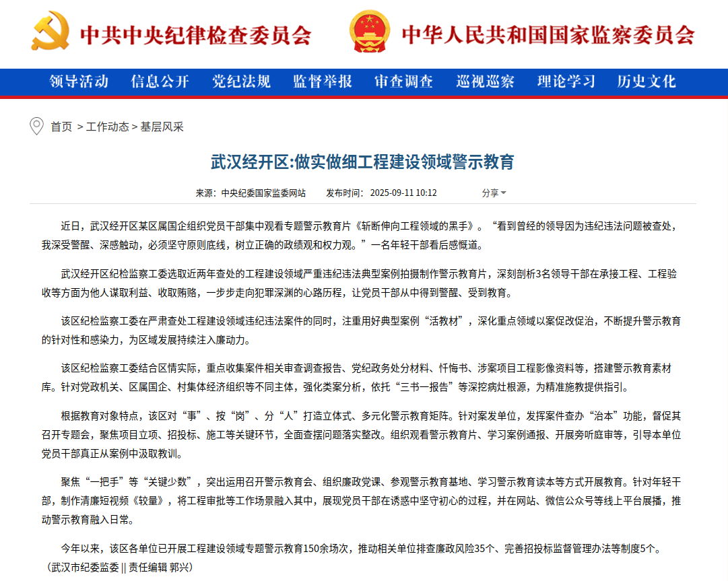Select 历史文化 in the top navigation
The width and height of the screenshot is (728, 581).
click(x=647, y=82)
